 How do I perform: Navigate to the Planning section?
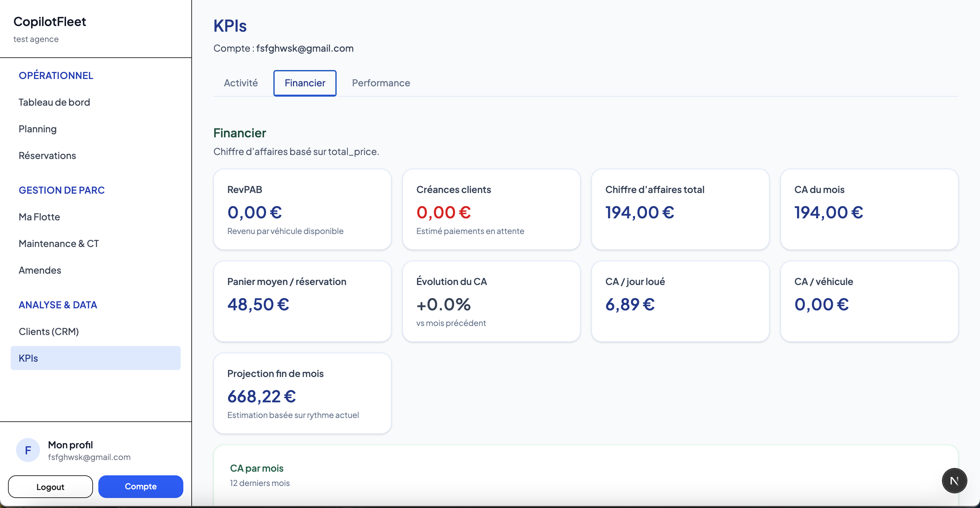tap(37, 129)
